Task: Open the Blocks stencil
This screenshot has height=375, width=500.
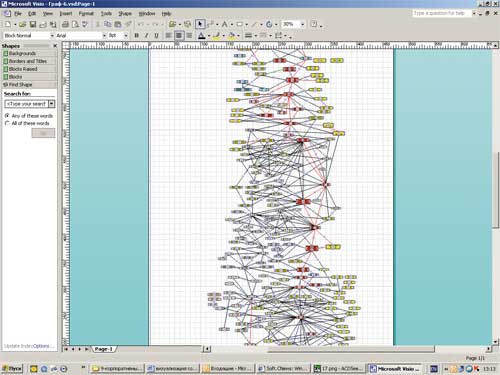Action: pos(30,77)
